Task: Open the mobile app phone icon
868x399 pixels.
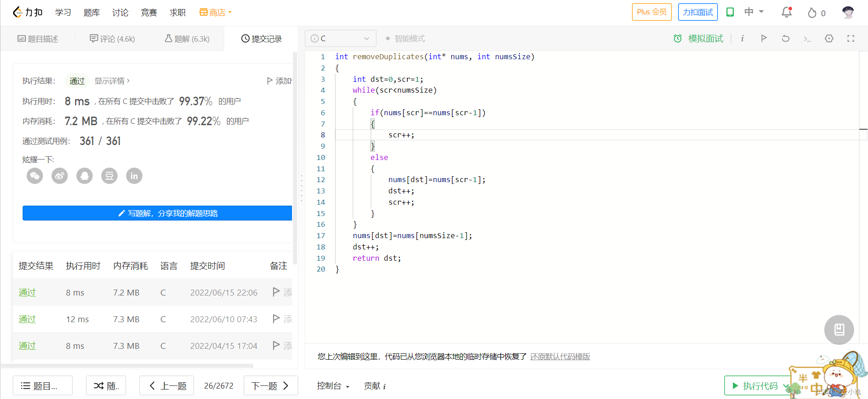Action: [730, 12]
